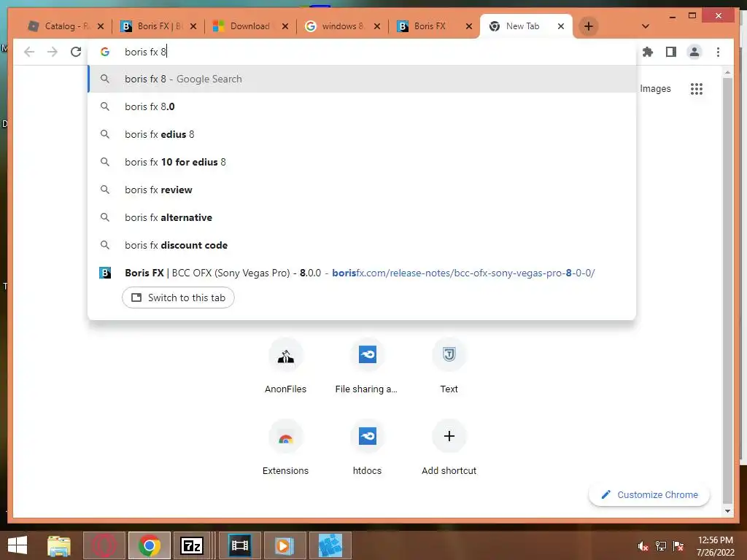This screenshot has width=747, height=560.
Task: Close the Download tab
Action: pyautogui.click(x=285, y=26)
